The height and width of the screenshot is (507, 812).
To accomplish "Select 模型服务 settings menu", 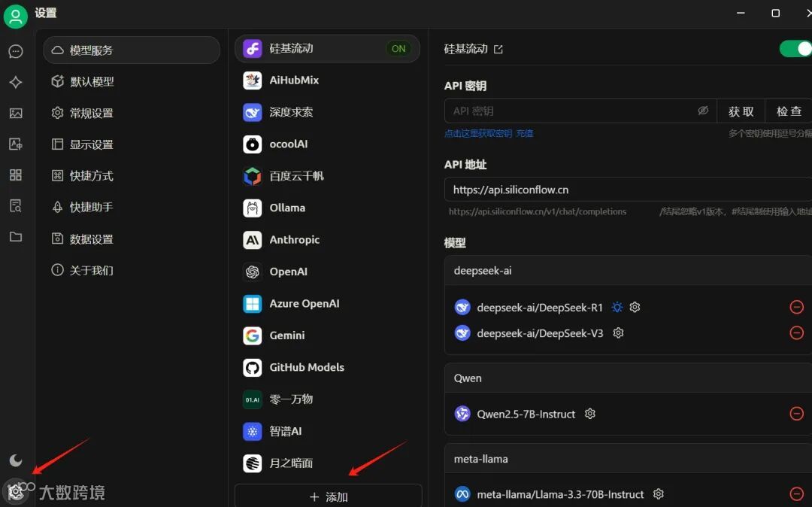I will click(132, 50).
